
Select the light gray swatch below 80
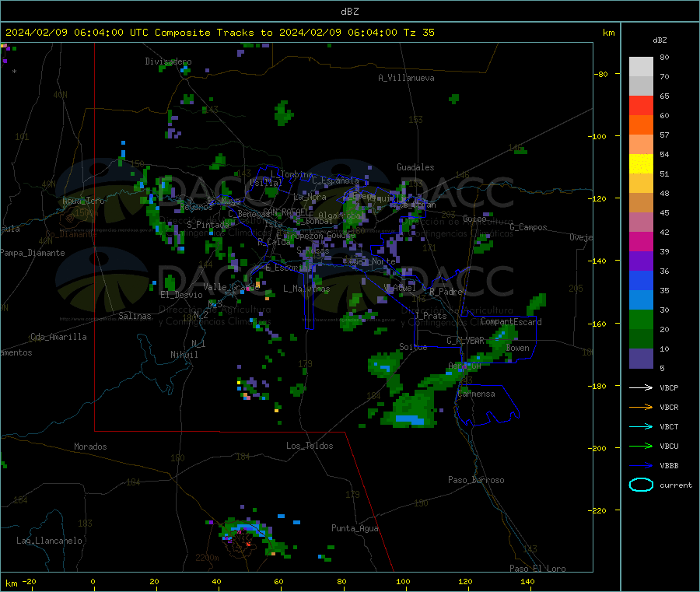(x=641, y=67)
